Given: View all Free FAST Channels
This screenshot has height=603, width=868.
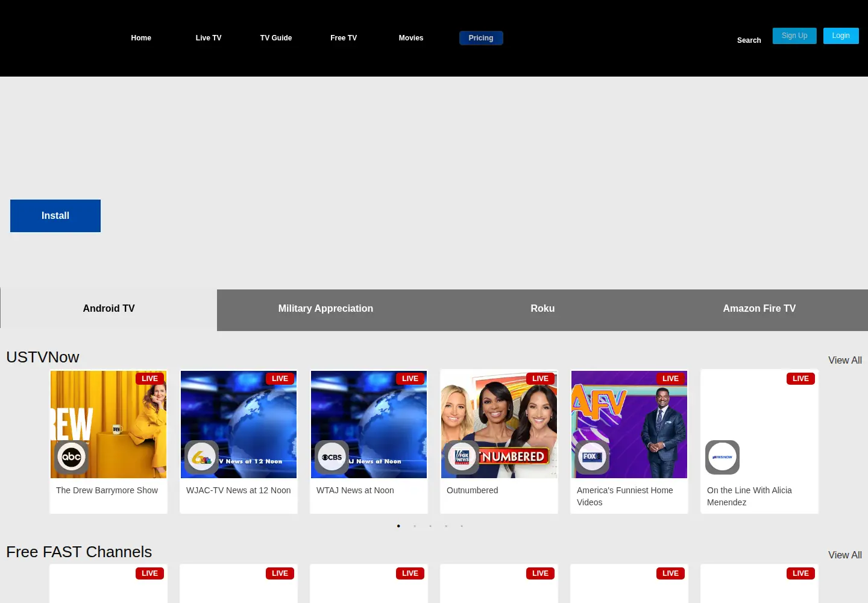Looking at the screenshot, I should (844, 555).
